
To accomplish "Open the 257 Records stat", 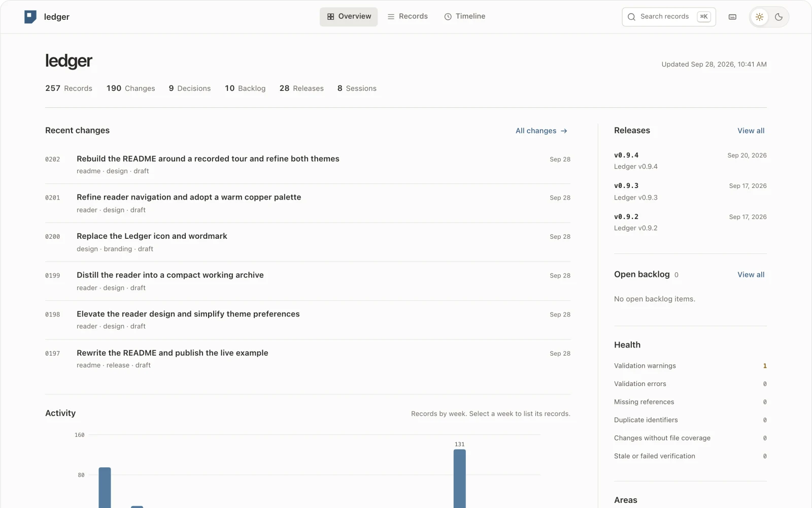I will click(69, 88).
